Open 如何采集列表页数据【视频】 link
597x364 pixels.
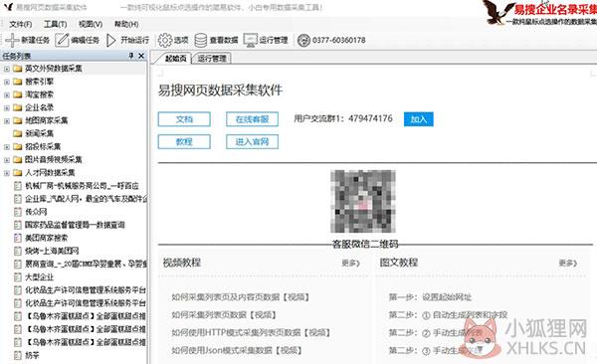coord(224,315)
